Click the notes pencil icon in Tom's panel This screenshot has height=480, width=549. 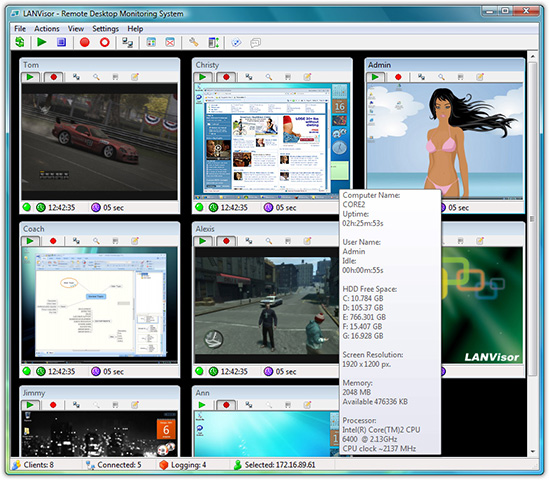(135, 77)
